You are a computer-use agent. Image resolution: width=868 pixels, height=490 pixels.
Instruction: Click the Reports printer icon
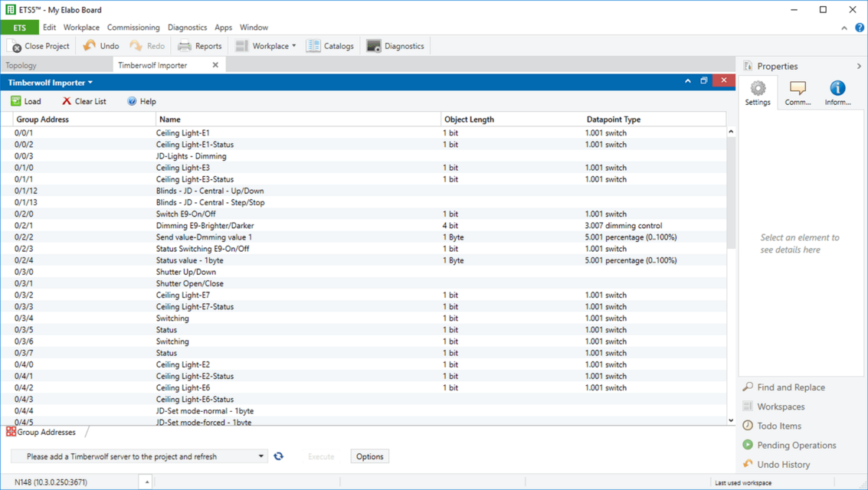185,46
